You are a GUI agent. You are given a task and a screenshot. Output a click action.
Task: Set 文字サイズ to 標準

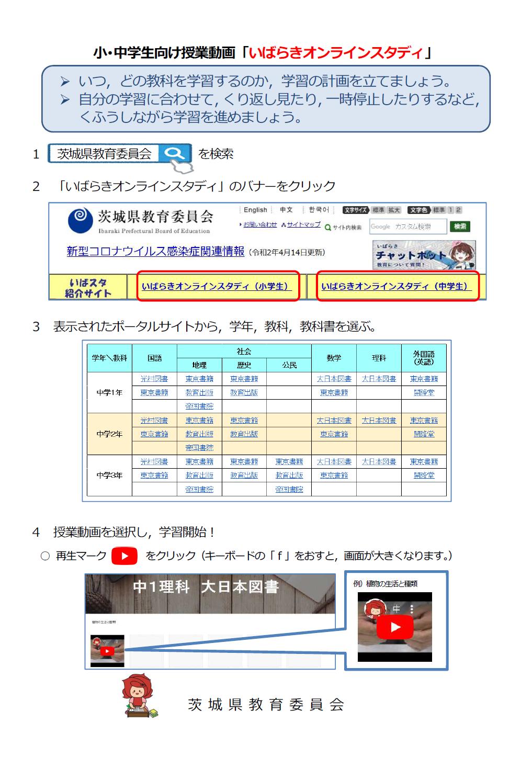point(378,210)
